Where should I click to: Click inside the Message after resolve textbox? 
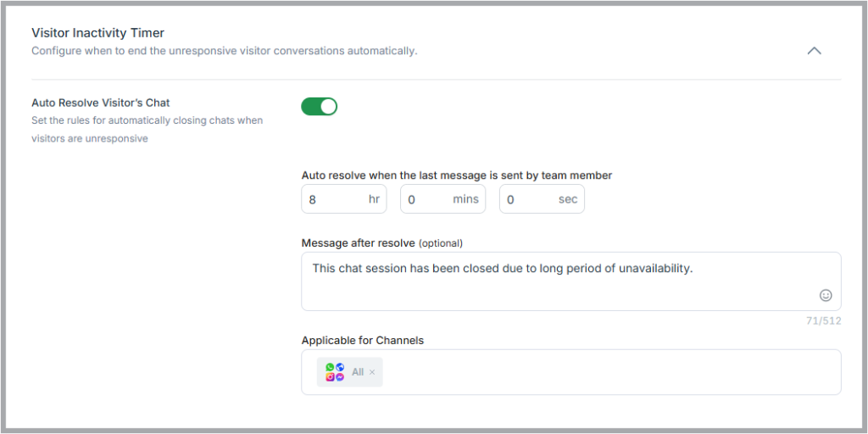coord(570,281)
